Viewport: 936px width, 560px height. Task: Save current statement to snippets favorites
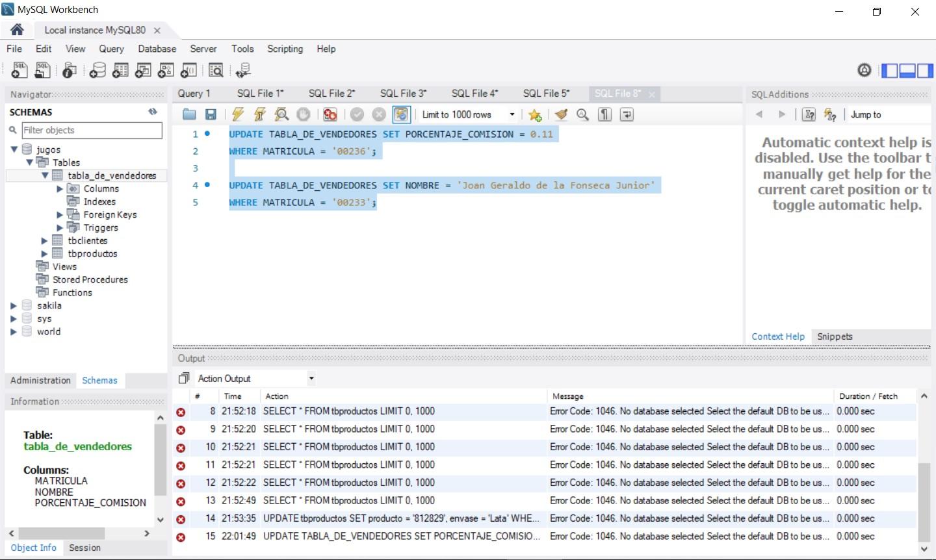[535, 114]
